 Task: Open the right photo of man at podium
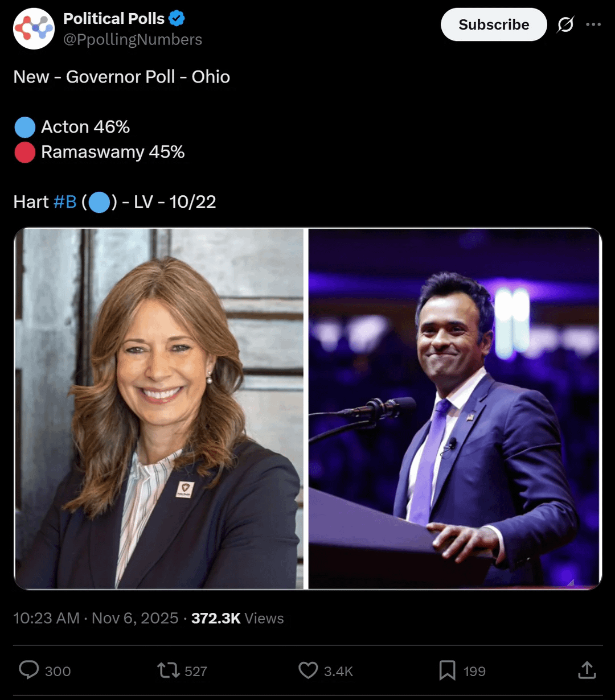tap(454, 409)
